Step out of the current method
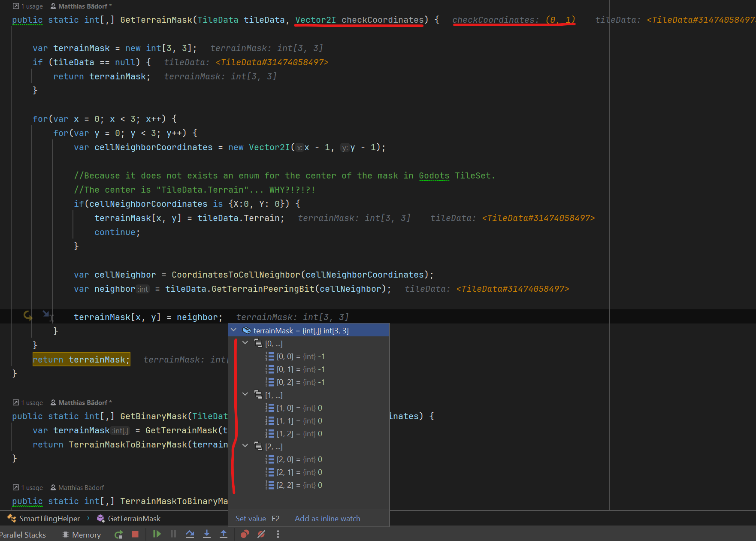The image size is (756, 541). [224, 534]
